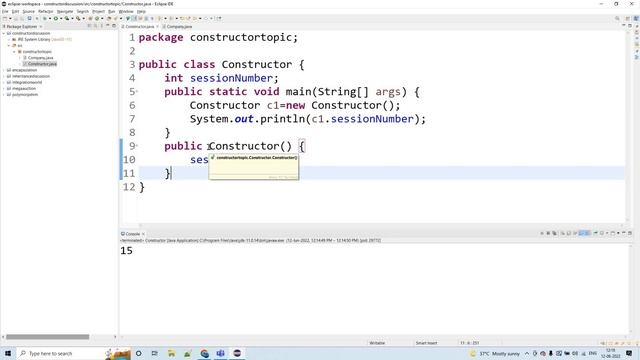Click line 5 folding marker
The width and height of the screenshot is (640, 360).
point(137,91)
